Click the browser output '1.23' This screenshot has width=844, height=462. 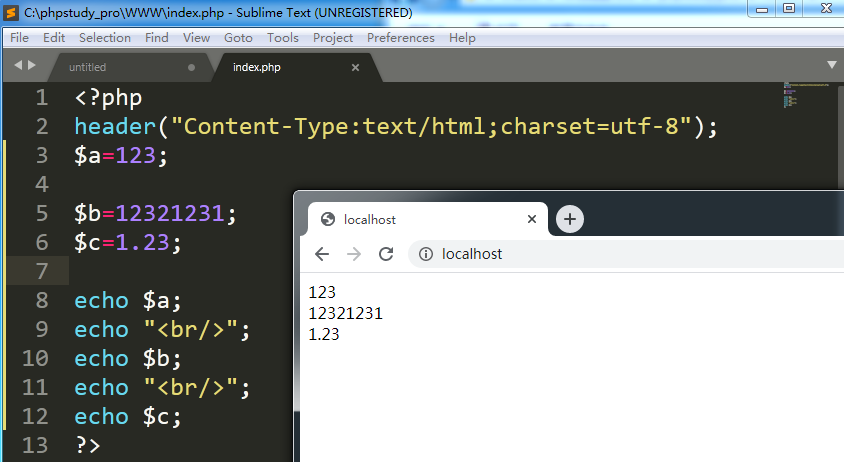click(x=324, y=334)
